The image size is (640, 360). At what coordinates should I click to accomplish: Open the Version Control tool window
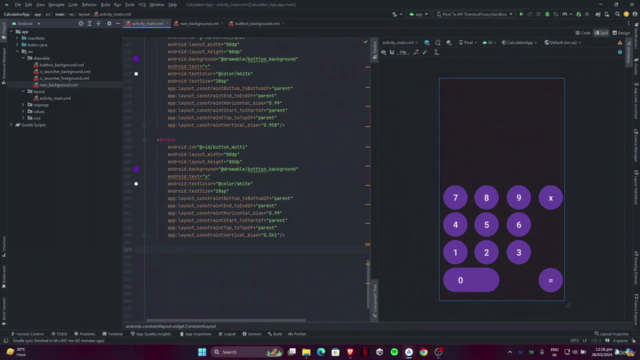(27, 334)
